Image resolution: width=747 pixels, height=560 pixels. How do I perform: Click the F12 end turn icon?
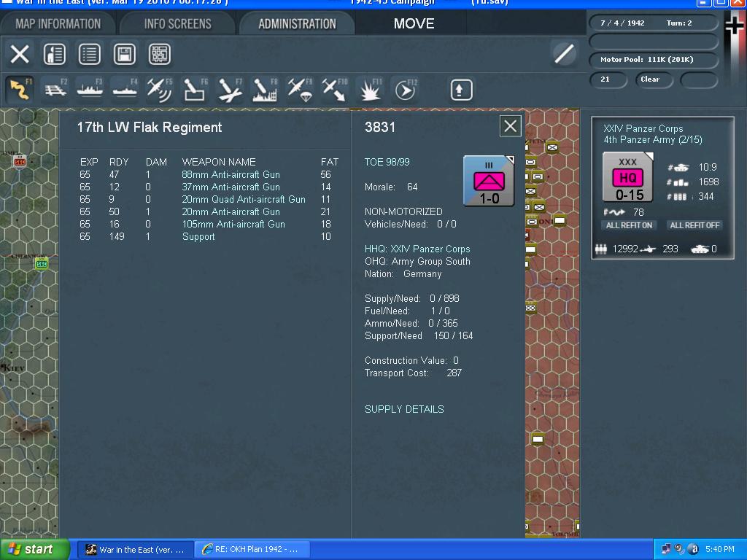[405, 89]
